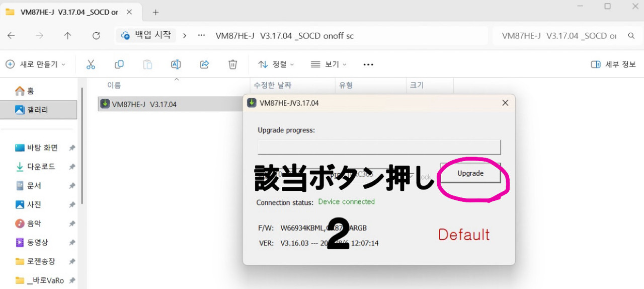The image size is (644, 289).
Task: Click the Share icon in the toolbar
Action: coord(204,64)
